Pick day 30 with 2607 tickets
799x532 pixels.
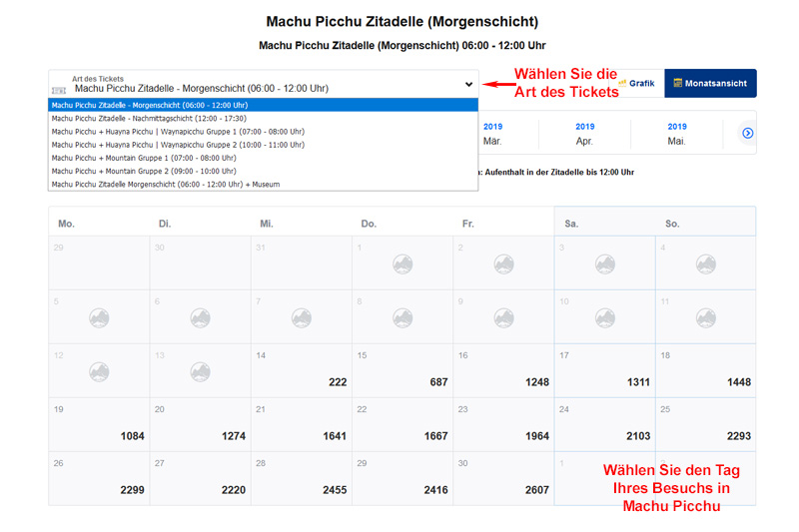coord(503,478)
